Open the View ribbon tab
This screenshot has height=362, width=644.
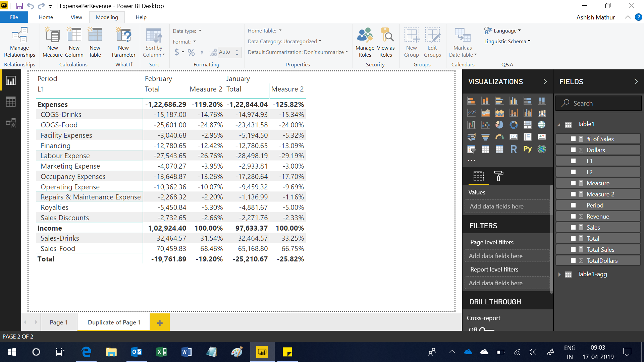[x=76, y=17]
